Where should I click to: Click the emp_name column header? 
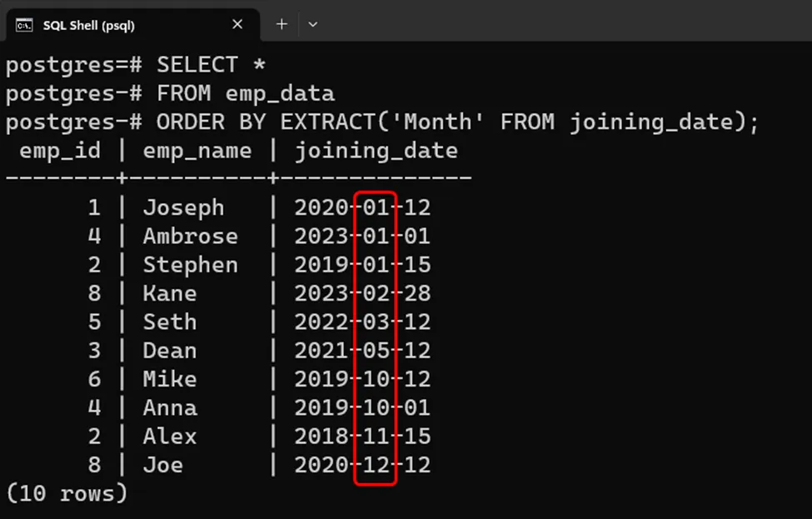coord(197,151)
